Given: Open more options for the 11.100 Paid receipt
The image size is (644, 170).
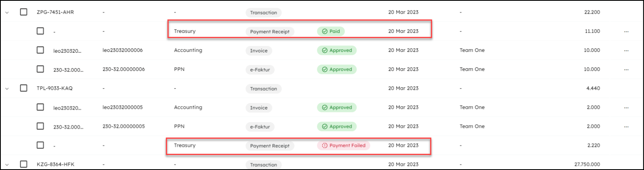Looking at the screenshot, I should tap(626, 31).
